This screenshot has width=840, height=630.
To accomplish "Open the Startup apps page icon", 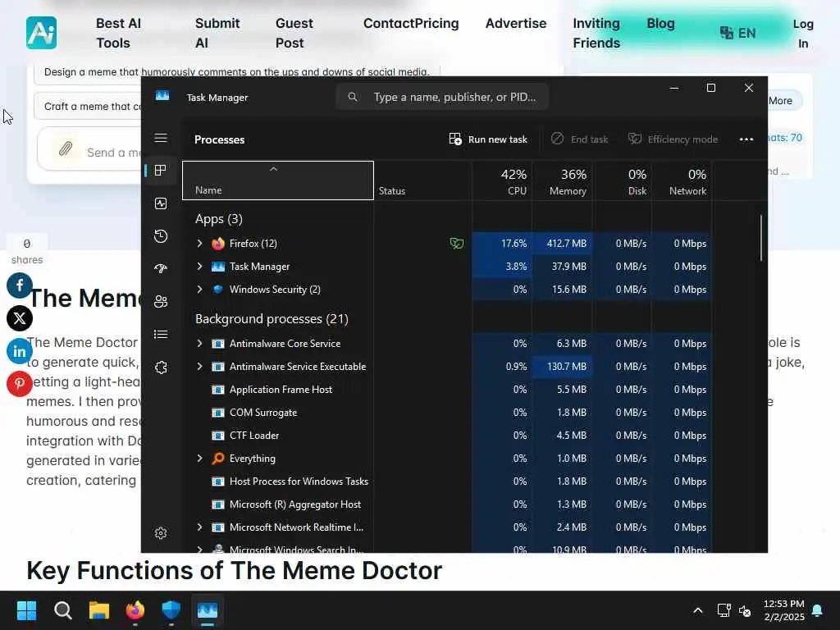I will pyautogui.click(x=161, y=269).
